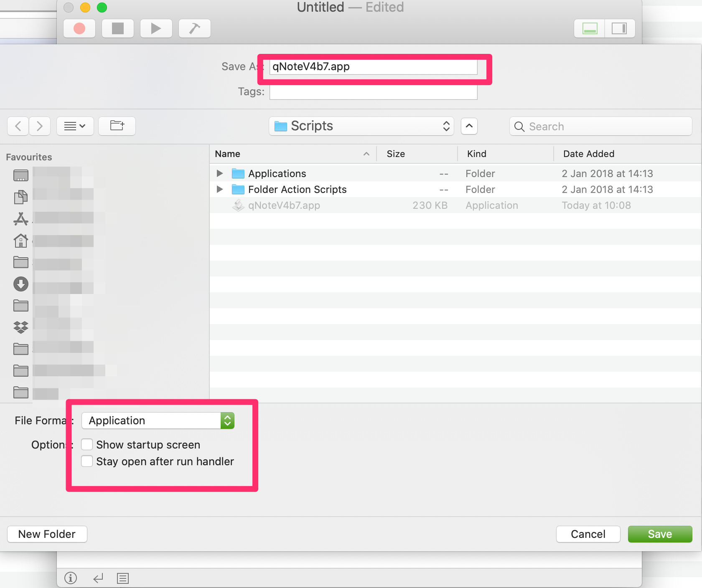Open the Downloads sidebar item
Image resolution: width=702 pixels, height=588 pixels.
pyautogui.click(x=21, y=284)
